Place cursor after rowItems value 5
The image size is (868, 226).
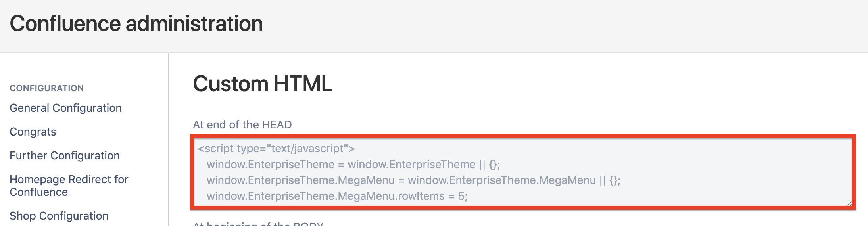pyautogui.click(x=468, y=196)
